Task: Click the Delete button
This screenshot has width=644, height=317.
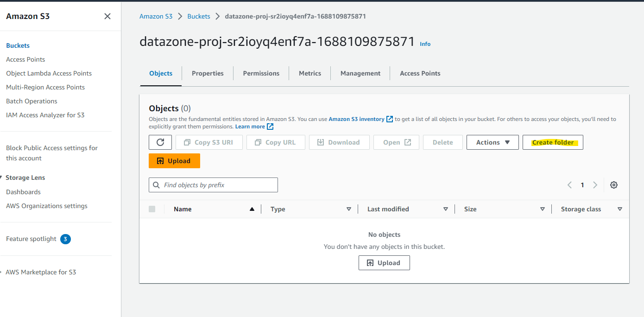Action: (x=443, y=142)
